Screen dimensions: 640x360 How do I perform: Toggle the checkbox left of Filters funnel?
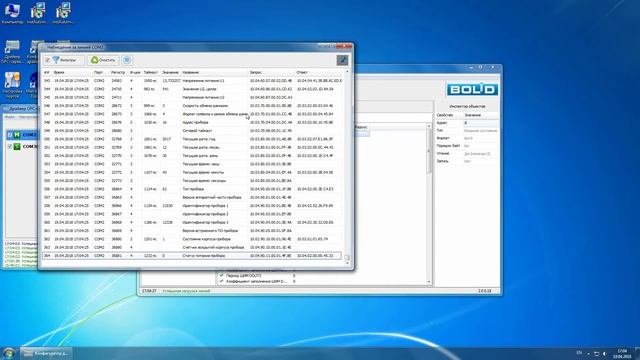pyautogui.click(x=47, y=60)
